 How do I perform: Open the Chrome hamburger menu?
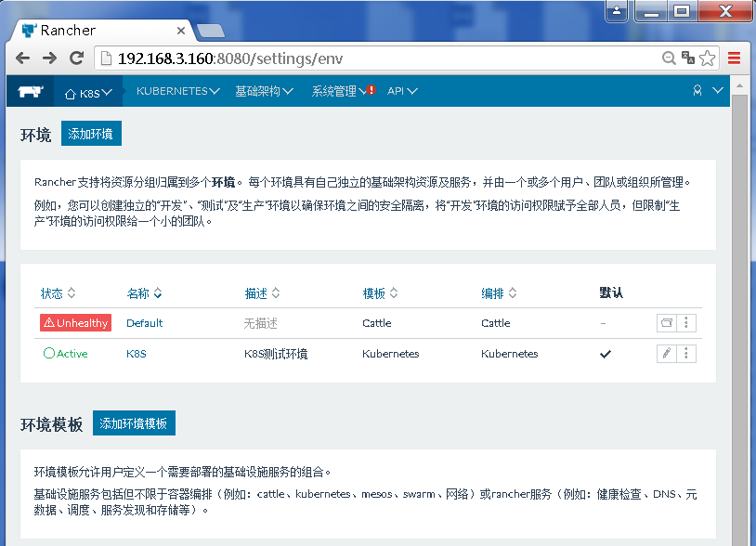pyautogui.click(x=734, y=58)
